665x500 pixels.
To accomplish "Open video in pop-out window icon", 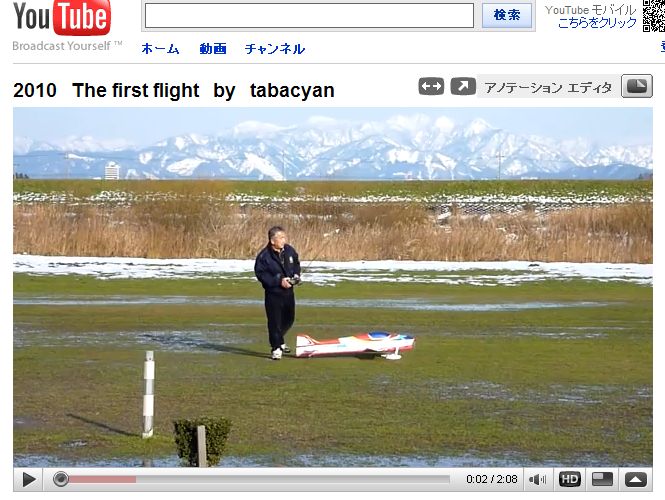I will (463, 87).
